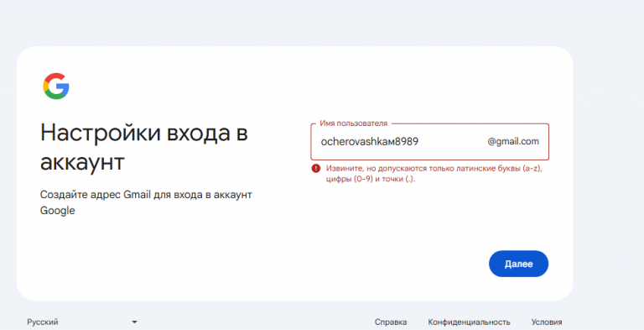Viewport: 644px width, 330px height.
Task: Click the @gmail.com suffix text
Action: coord(513,142)
